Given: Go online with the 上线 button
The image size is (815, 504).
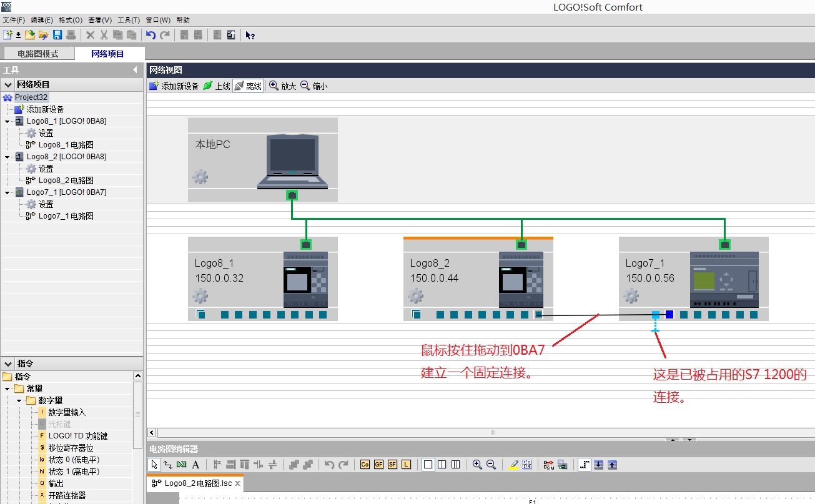Looking at the screenshot, I should tap(217, 86).
